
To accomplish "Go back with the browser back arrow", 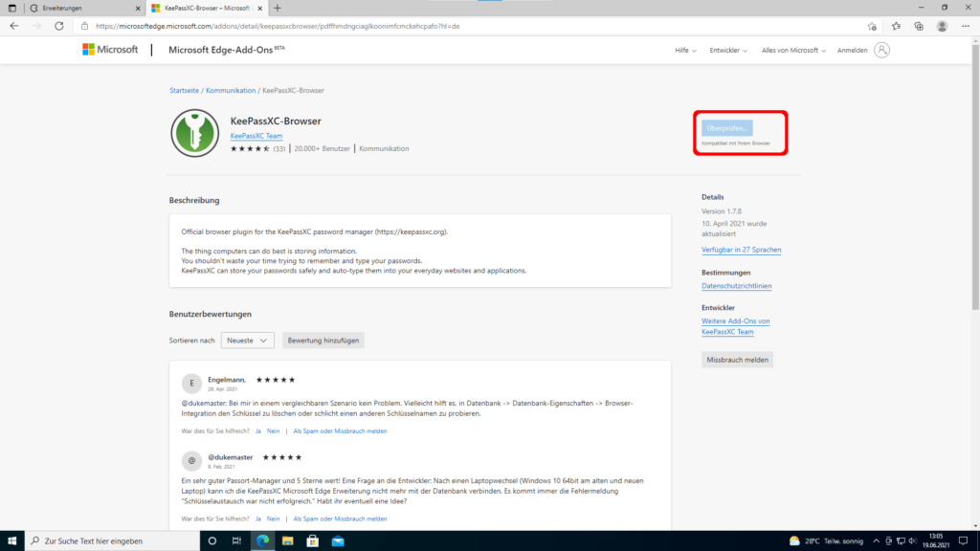I will point(13,26).
